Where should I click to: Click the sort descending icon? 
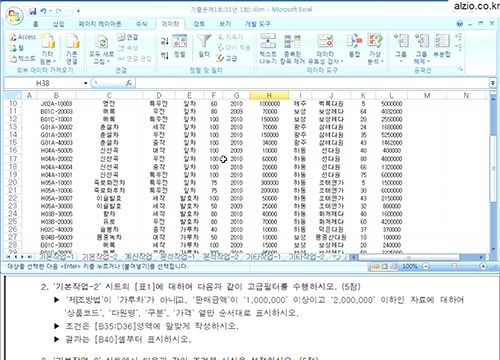(x=164, y=56)
